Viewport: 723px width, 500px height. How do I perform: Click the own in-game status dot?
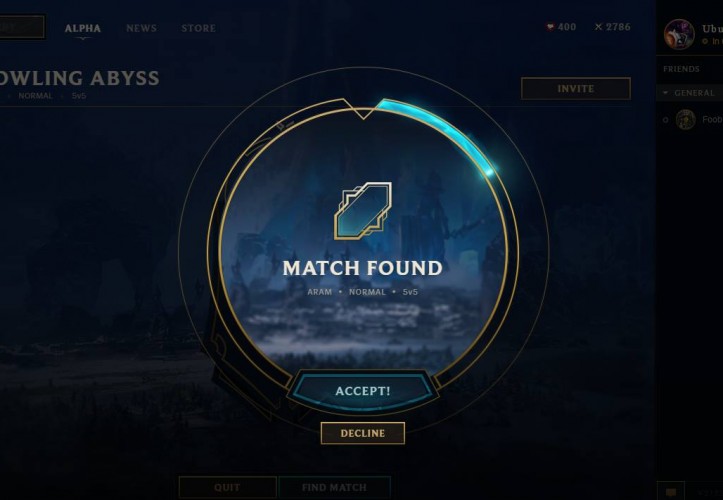click(705, 42)
